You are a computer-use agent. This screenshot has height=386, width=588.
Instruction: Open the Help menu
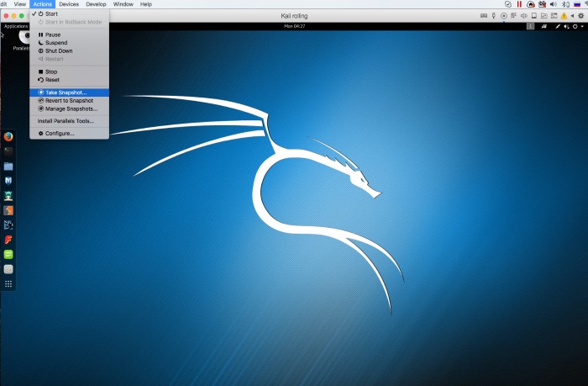pyautogui.click(x=146, y=4)
